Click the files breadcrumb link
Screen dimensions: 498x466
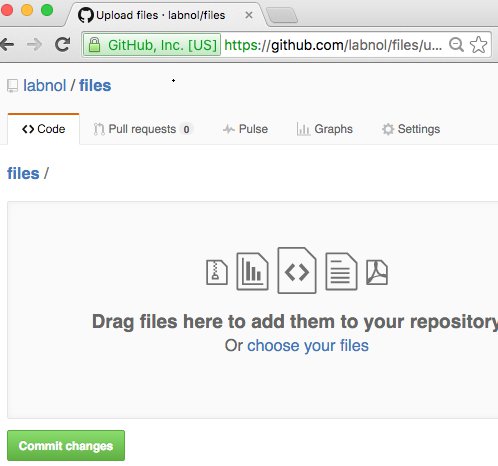(x=23, y=173)
